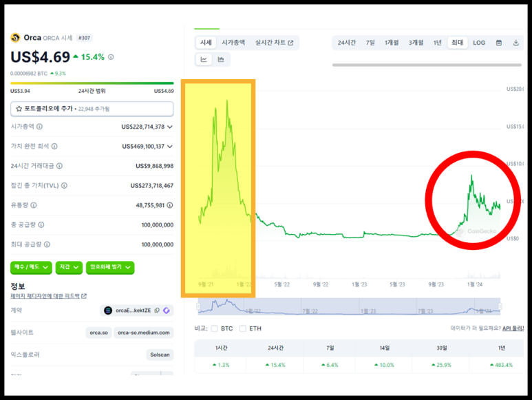Click the API 둘러보기 link

tap(513, 328)
